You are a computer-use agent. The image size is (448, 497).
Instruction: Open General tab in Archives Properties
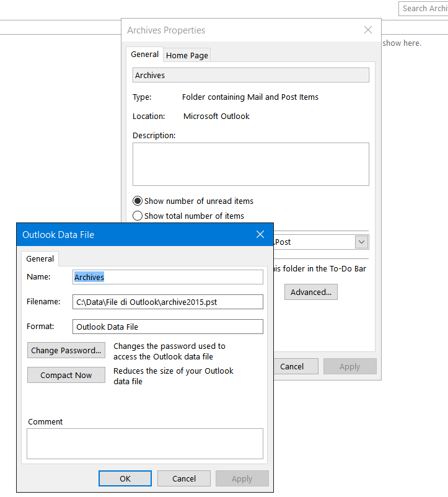click(x=144, y=55)
